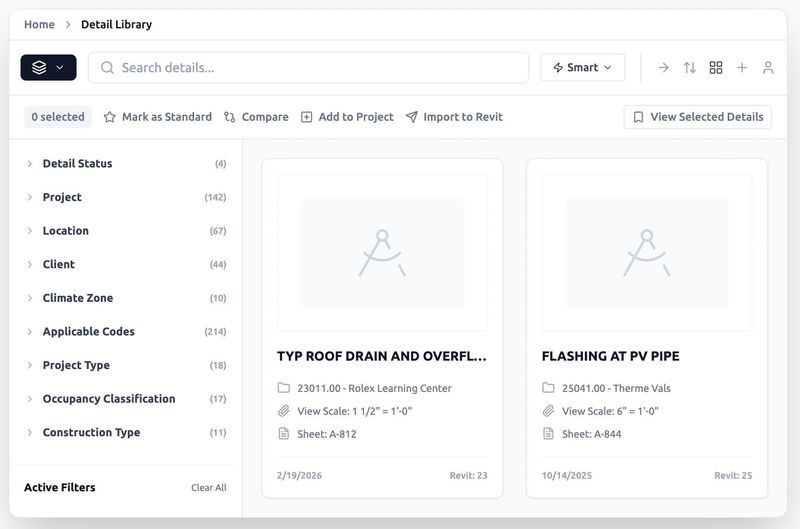Open the layers stack dropdown button
The image size is (800, 529).
tap(48, 68)
